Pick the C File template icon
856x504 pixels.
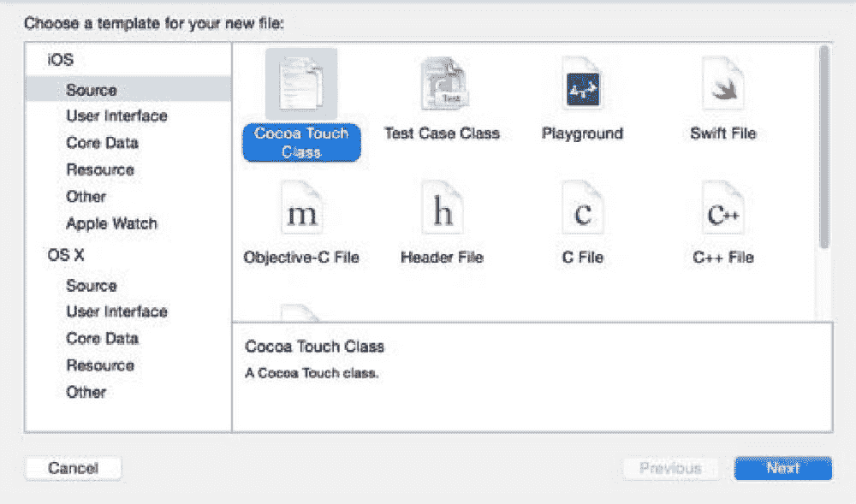[582, 210]
